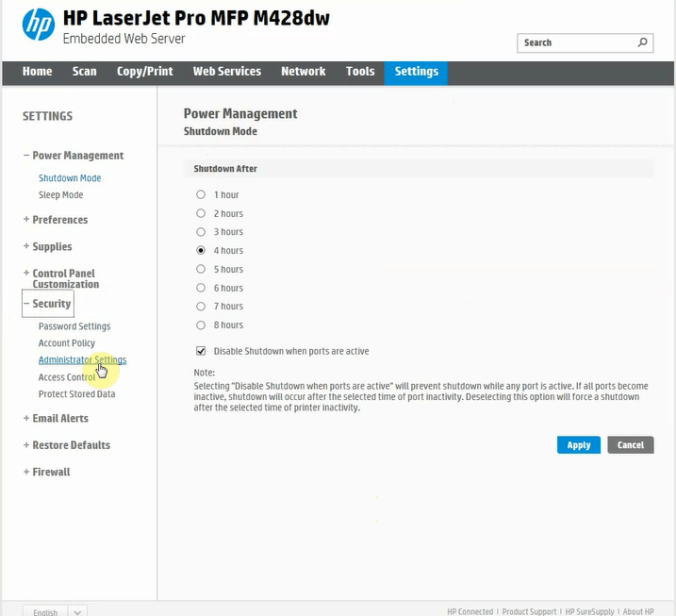This screenshot has width=676, height=616.
Task: Switch to the Network tab
Action: tap(303, 72)
